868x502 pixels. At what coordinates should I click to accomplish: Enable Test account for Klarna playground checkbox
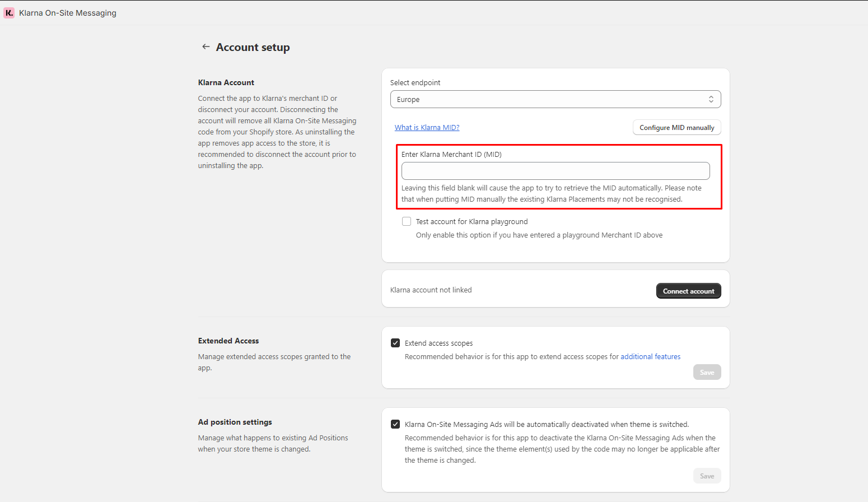point(407,221)
